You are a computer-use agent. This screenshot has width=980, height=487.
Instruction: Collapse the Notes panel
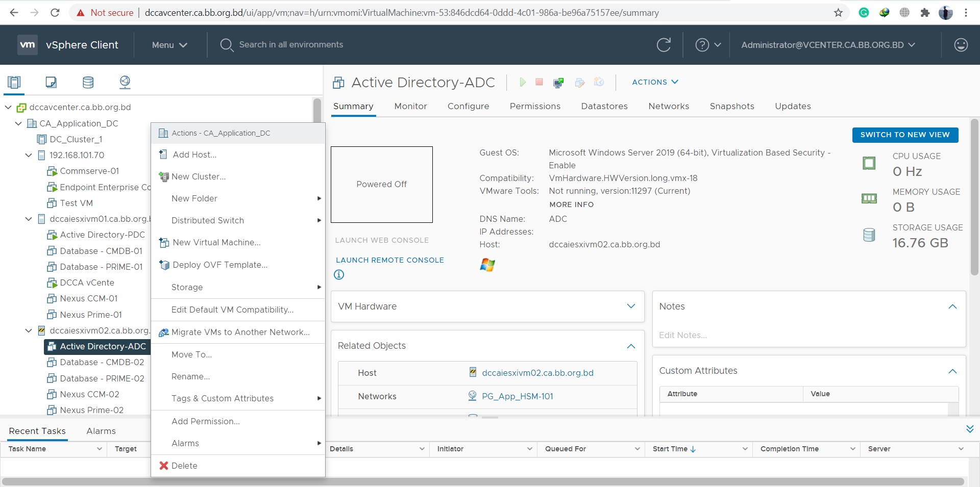[952, 306]
